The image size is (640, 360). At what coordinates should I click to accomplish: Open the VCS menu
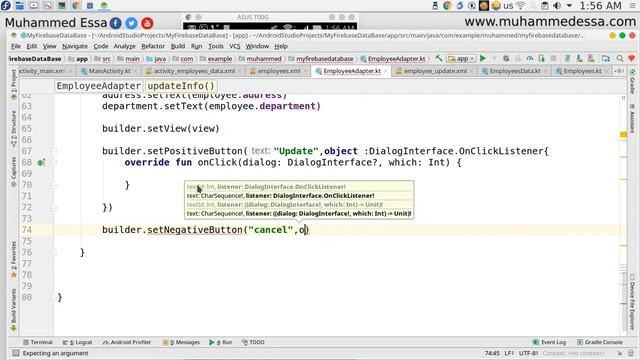234,46
